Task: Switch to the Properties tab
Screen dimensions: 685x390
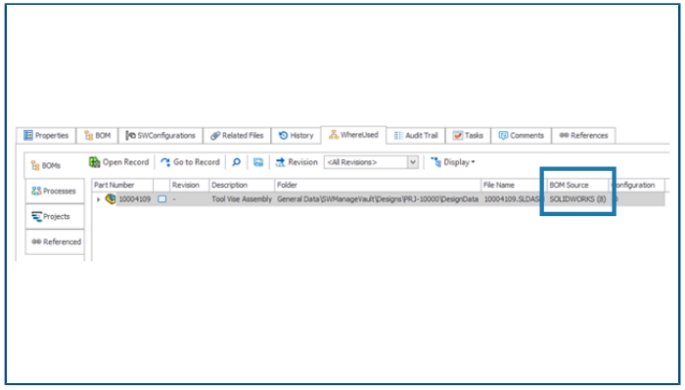Action: (x=46, y=135)
